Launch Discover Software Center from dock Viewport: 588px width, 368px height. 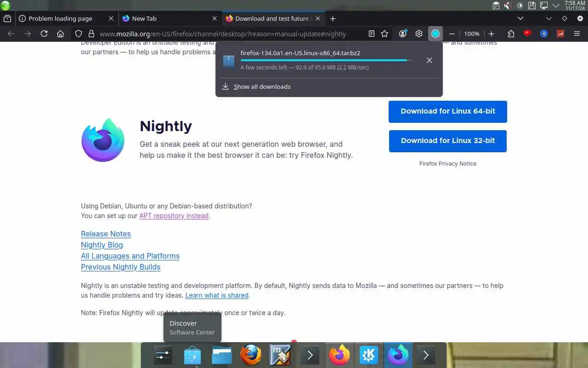click(192, 356)
